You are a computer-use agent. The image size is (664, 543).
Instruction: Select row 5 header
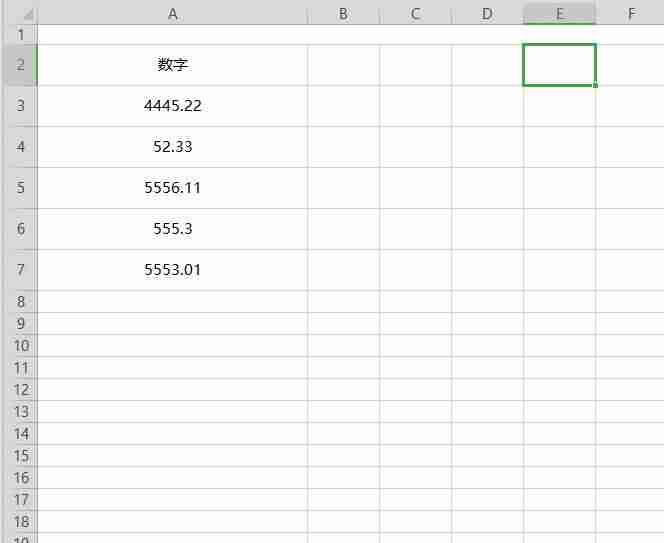tap(20, 188)
